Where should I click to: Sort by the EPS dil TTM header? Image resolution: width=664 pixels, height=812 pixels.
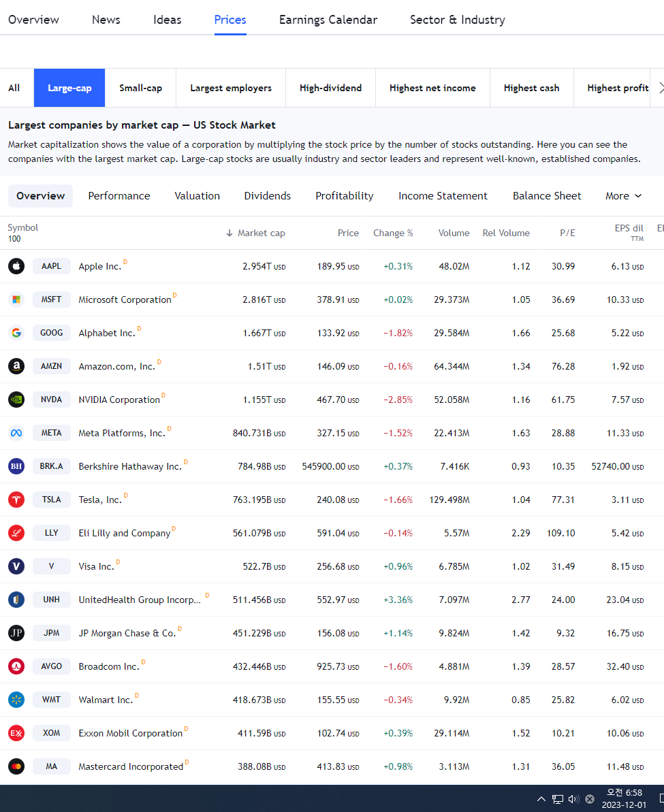point(629,233)
